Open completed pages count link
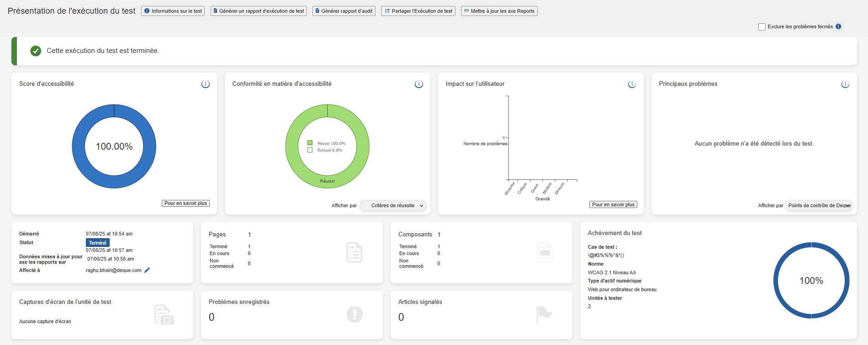Screen dimensions: 868x345 click(x=249, y=246)
